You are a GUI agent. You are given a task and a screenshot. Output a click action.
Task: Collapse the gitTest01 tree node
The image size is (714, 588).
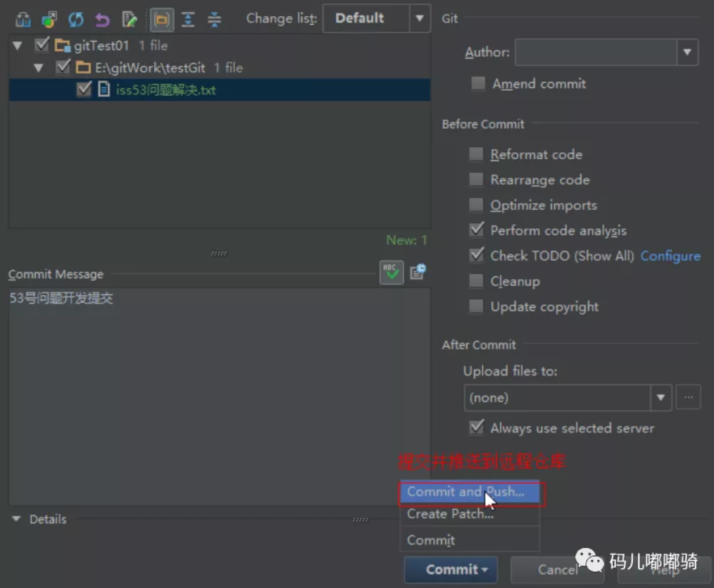tap(18, 45)
